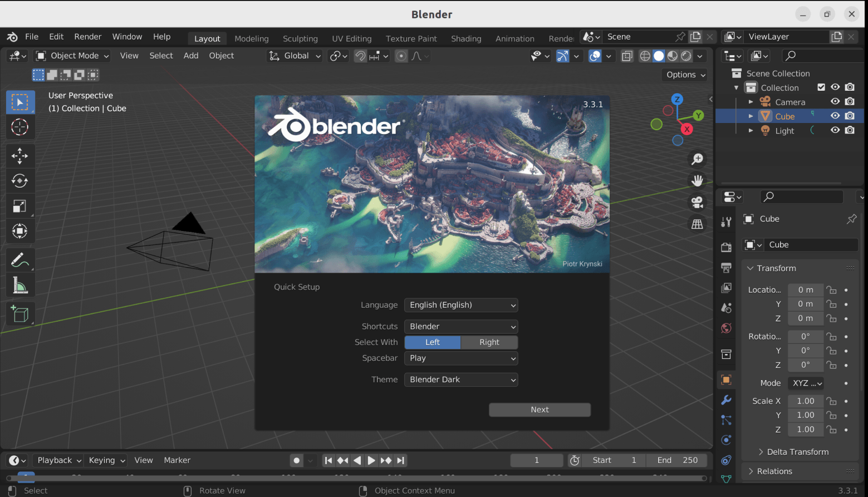This screenshot has height=497, width=868.
Task: Open the Language dropdown
Action: click(461, 305)
